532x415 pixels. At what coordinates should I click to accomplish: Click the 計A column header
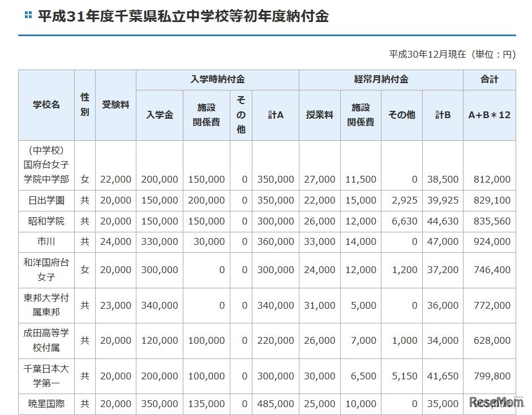point(275,114)
